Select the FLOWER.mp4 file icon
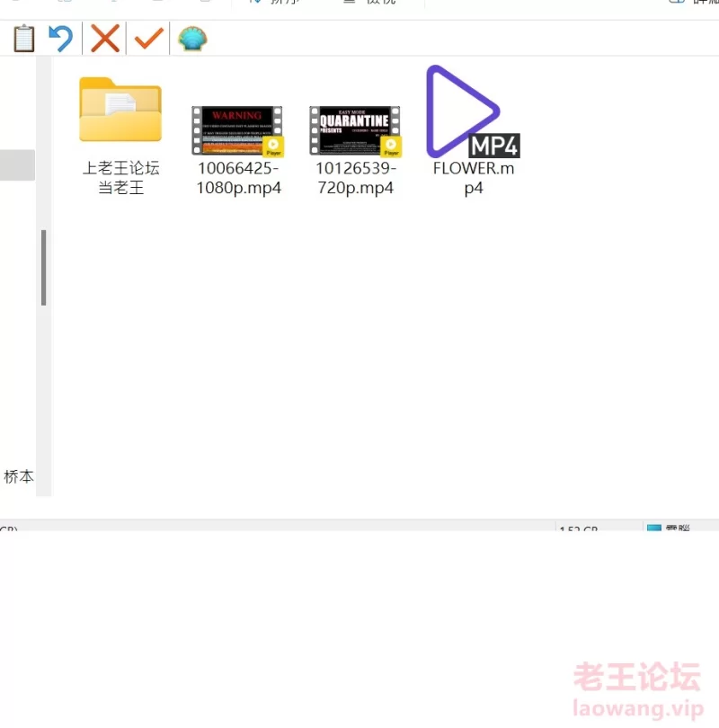 pyautogui.click(x=473, y=111)
